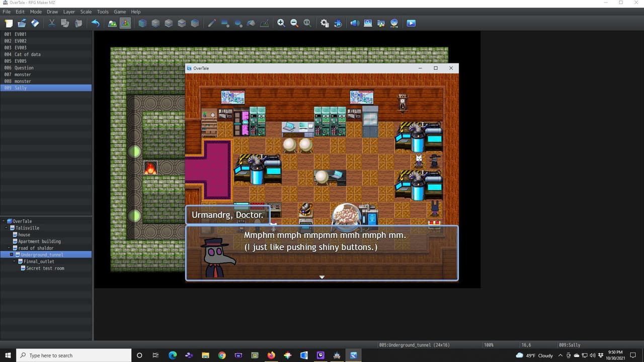Open the Scale menu
Image resolution: width=644 pixels, height=362 pixels.
[86, 12]
